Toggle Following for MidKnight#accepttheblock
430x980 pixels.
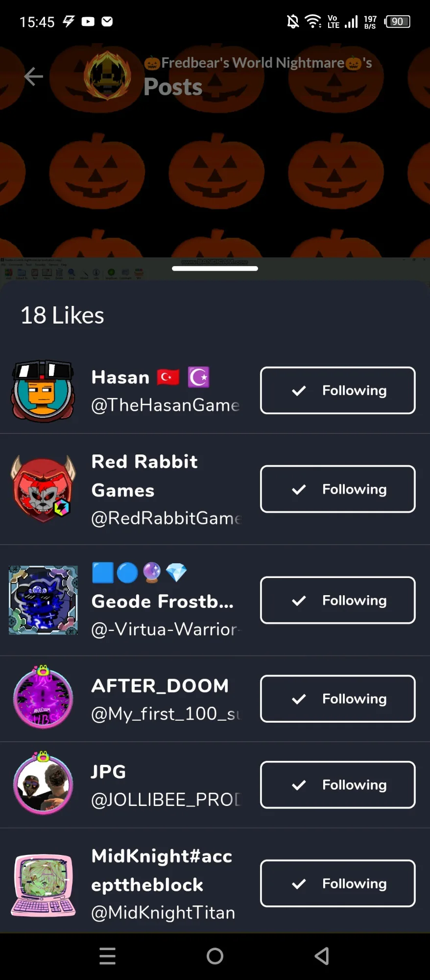coord(337,883)
